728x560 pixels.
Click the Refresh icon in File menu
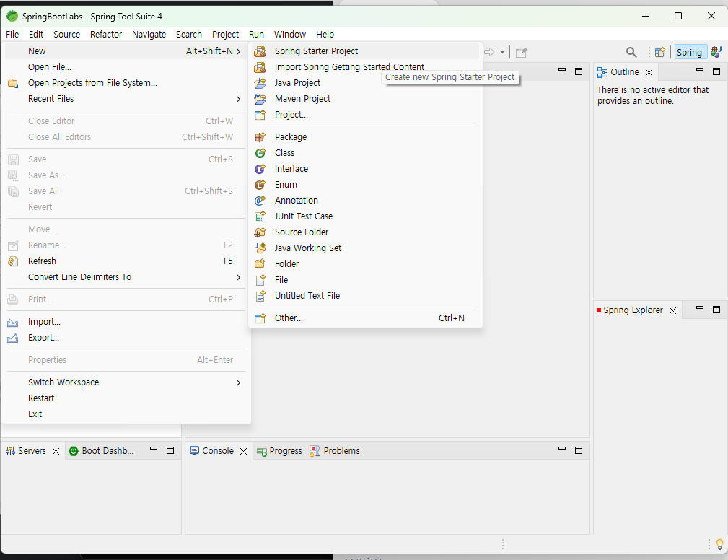click(13, 261)
